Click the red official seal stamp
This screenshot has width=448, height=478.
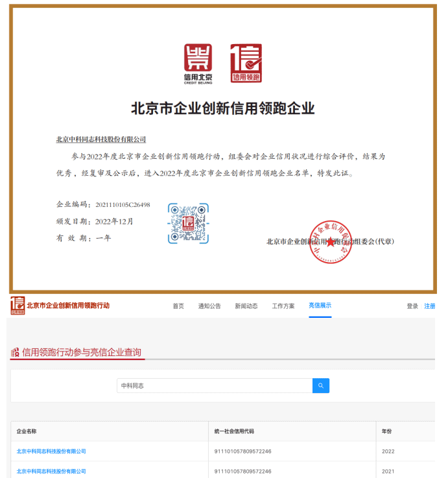coord(330,242)
